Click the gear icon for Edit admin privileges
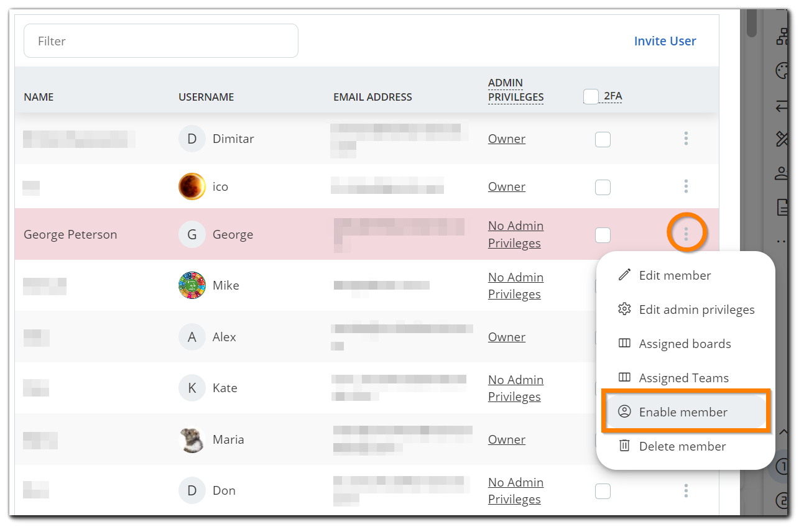 pyautogui.click(x=624, y=310)
